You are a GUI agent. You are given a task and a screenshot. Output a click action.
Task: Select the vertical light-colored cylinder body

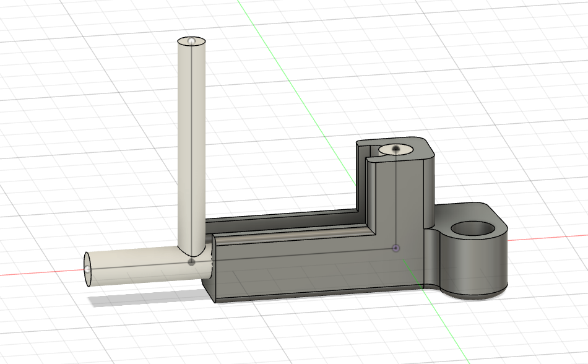[x=191, y=146]
